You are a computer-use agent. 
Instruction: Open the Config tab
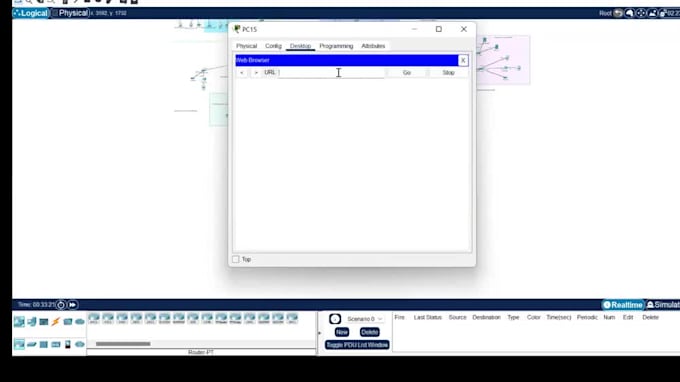[x=273, y=46]
